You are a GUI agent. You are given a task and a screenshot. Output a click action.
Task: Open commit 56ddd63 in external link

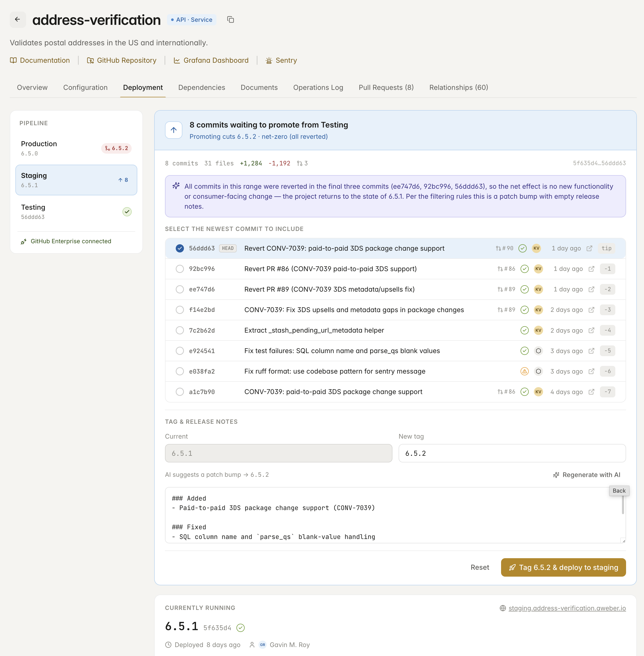click(x=589, y=248)
